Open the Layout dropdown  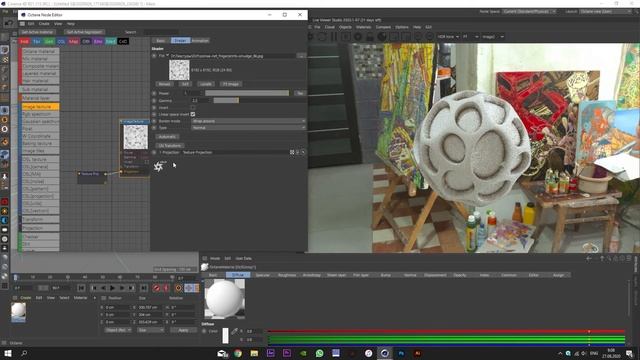[x=605, y=11]
